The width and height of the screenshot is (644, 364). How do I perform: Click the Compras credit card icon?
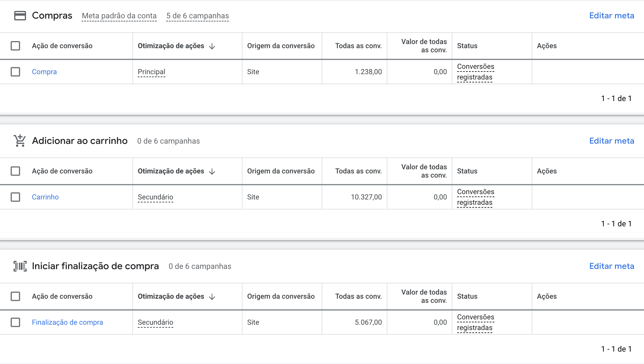click(20, 16)
